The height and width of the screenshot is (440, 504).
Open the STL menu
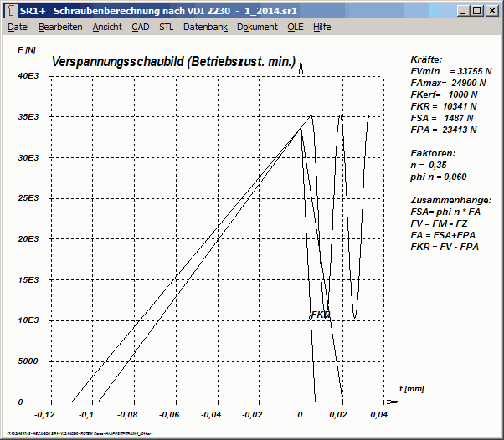tap(167, 27)
